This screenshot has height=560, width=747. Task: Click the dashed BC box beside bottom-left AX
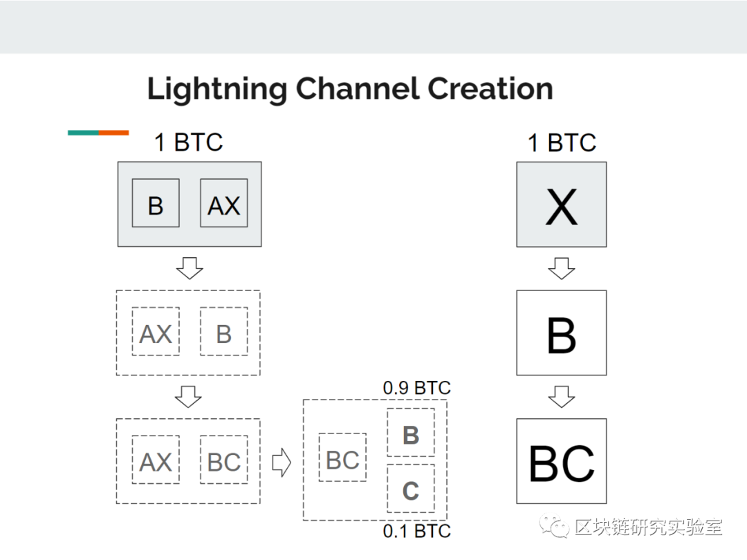(x=224, y=460)
